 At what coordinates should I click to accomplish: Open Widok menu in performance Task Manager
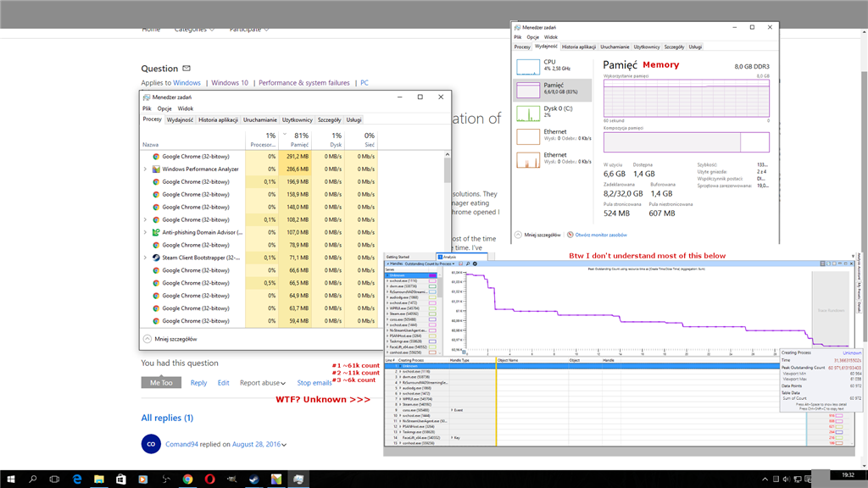[x=551, y=37]
